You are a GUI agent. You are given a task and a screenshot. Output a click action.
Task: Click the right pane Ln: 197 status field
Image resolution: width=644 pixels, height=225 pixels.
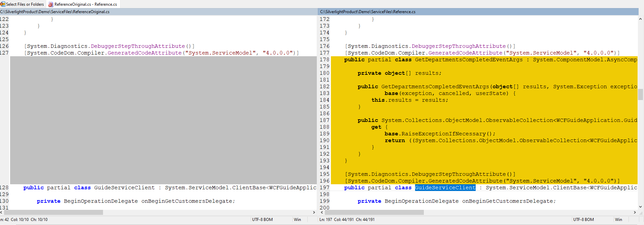click(326, 220)
